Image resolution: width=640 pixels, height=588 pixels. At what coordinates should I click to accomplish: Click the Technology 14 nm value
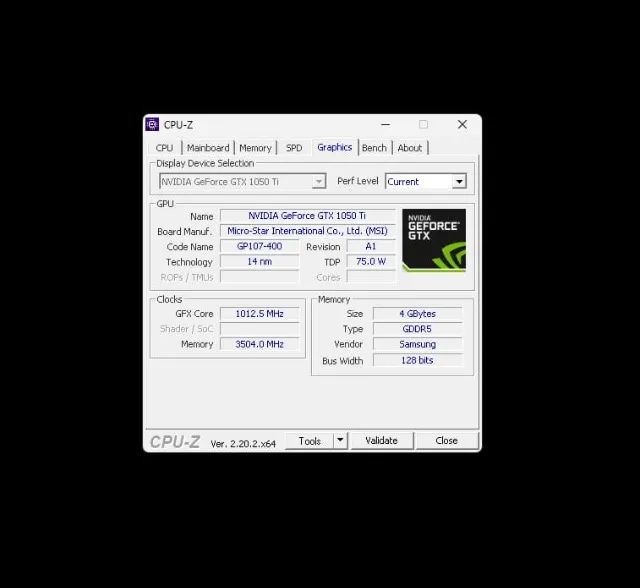tap(260, 262)
